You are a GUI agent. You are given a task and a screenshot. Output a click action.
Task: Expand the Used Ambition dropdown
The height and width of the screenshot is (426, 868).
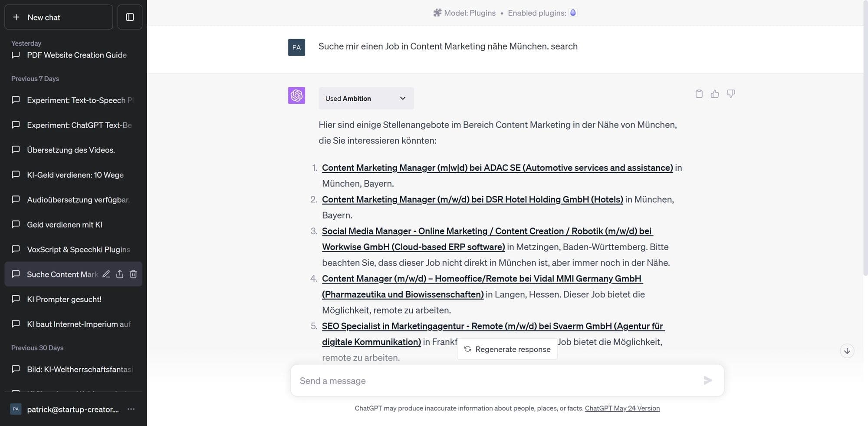tap(366, 98)
